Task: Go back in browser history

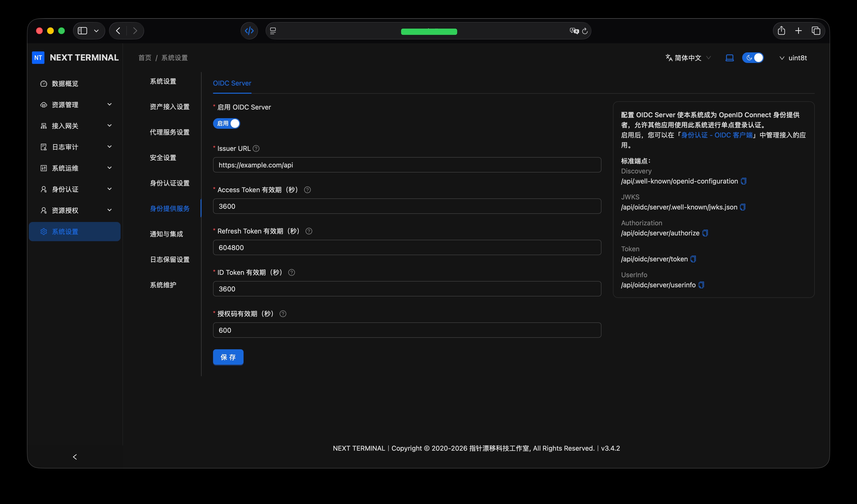Action: click(118, 31)
